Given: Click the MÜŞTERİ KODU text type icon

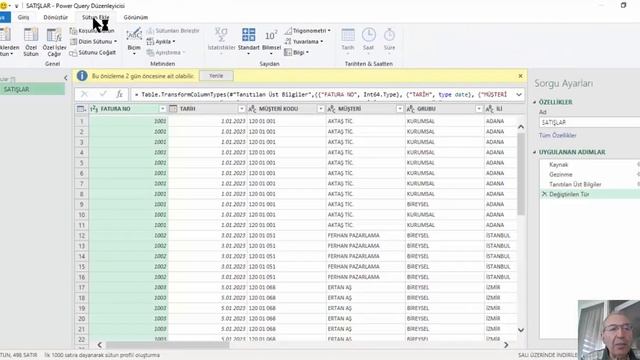Looking at the screenshot, I should 252,109.
